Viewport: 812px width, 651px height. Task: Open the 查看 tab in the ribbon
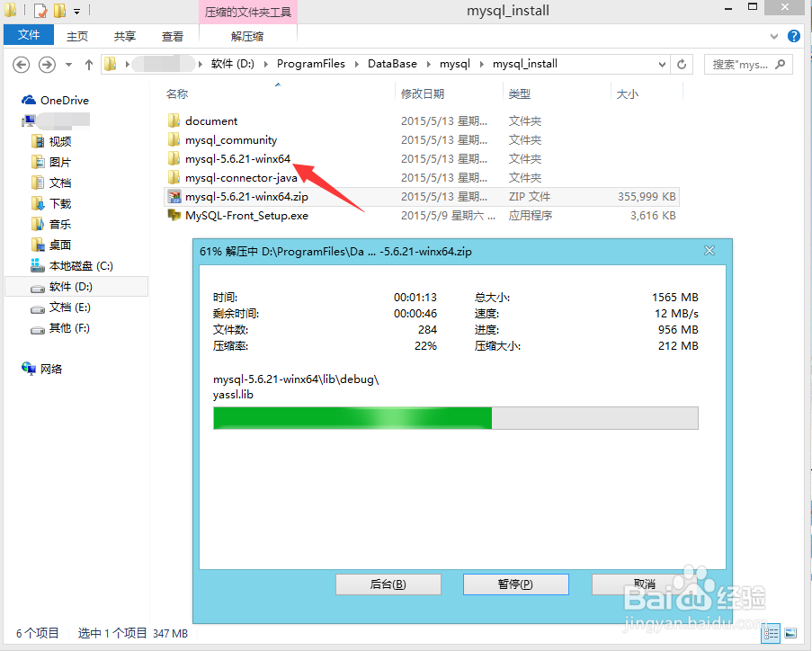pos(173,35)
